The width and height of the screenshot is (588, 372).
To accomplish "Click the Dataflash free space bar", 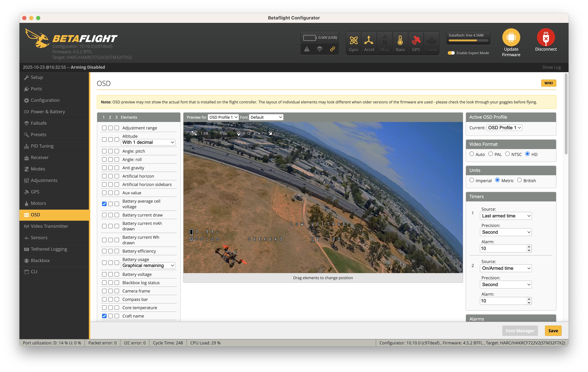I will (468, 41).
